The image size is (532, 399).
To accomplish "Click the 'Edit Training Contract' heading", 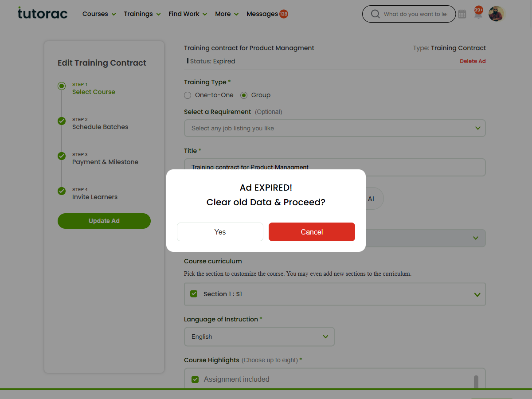I will pyautogui.click(x=102, y=63).
